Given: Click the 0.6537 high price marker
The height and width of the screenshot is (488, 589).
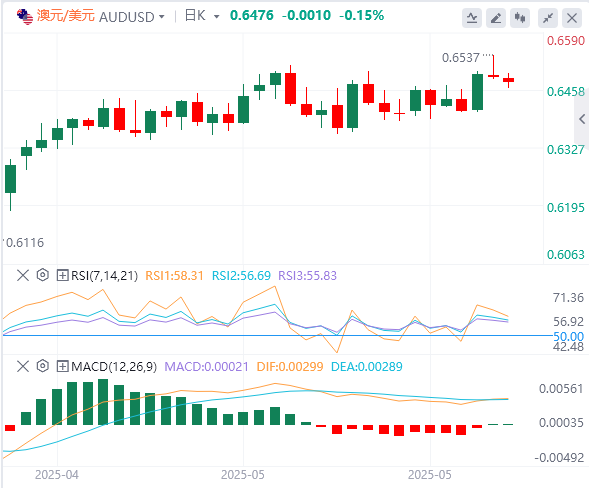Looking at the screenshot, I should pos(461,58).
